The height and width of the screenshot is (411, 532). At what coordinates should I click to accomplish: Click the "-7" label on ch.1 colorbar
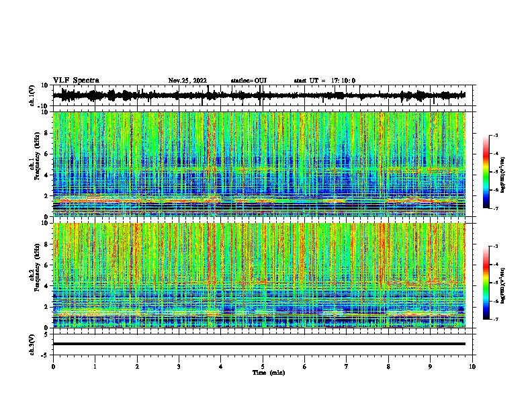tap(495, 208)
